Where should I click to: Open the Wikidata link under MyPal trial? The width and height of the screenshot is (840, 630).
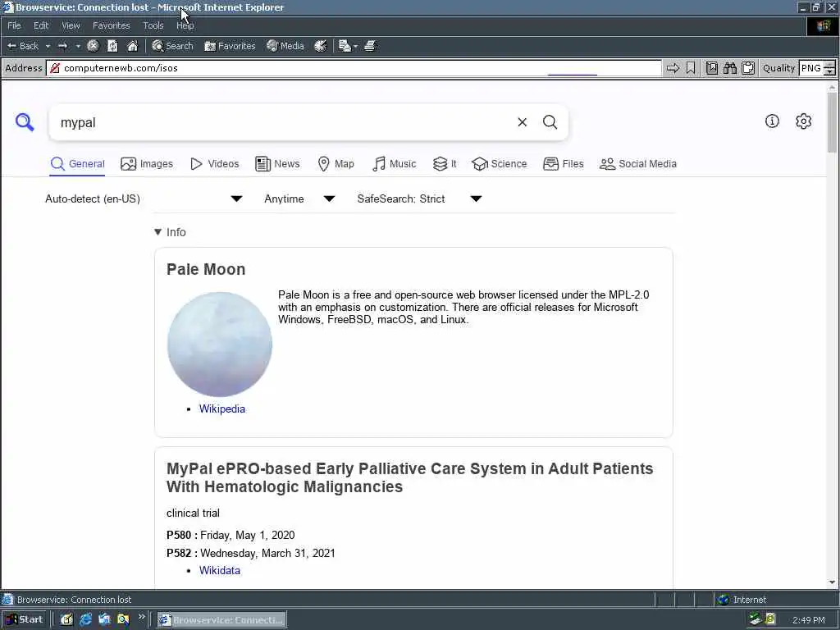click(x=220, y=571)
